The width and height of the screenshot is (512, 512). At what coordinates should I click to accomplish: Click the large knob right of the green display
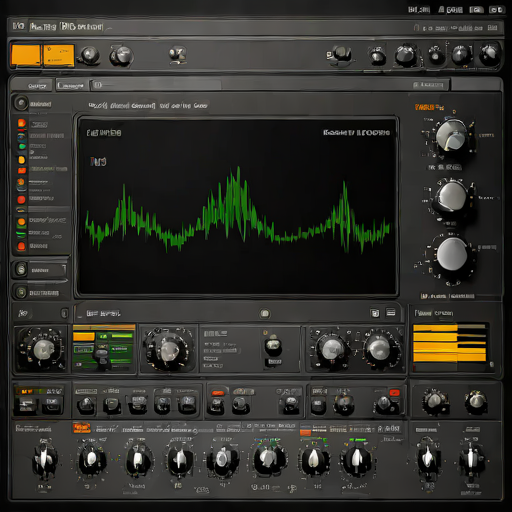tap(169, 350)
